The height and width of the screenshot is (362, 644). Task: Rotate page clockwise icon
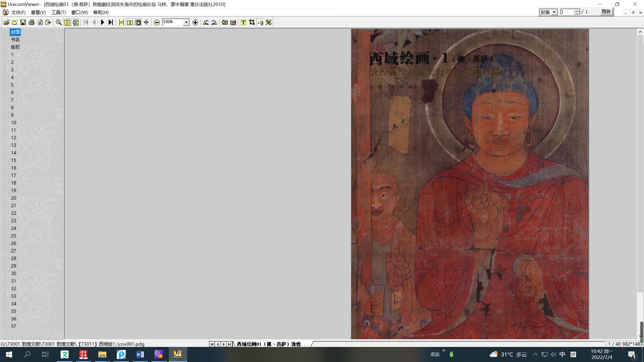pyautogui.click(x=214, y=22)
